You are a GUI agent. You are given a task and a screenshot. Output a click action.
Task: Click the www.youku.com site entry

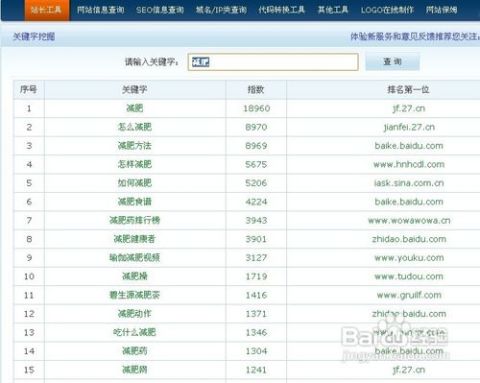click(x=409, y=258)
